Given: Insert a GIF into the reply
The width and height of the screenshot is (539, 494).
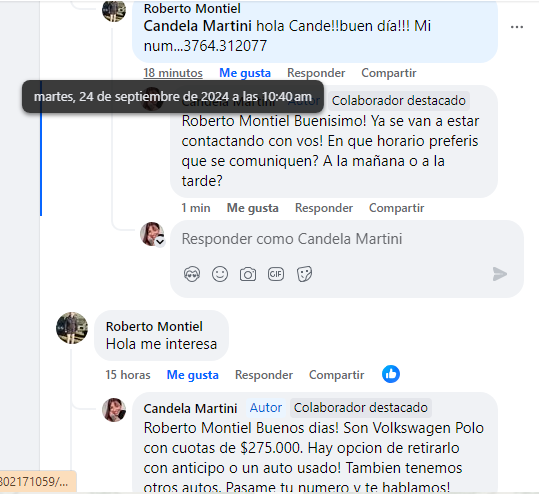Looking at the screenshot, I should tap(276, 274).
